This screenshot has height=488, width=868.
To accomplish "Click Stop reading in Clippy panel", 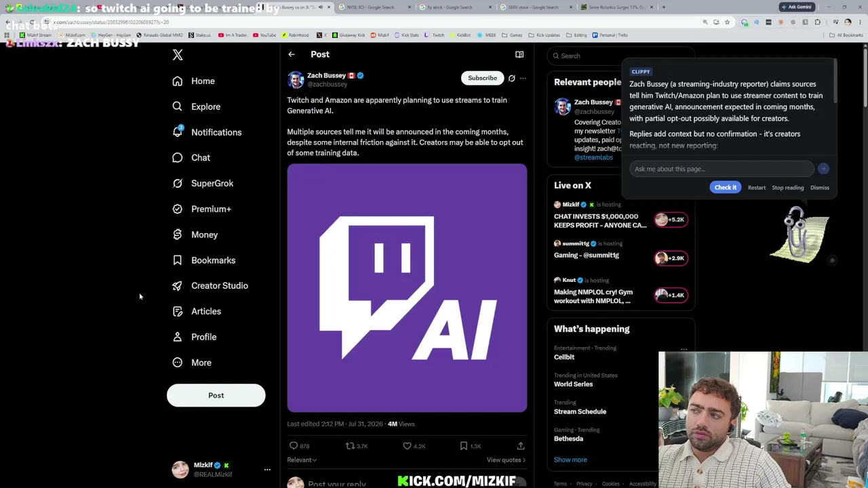I will (787, 188).
